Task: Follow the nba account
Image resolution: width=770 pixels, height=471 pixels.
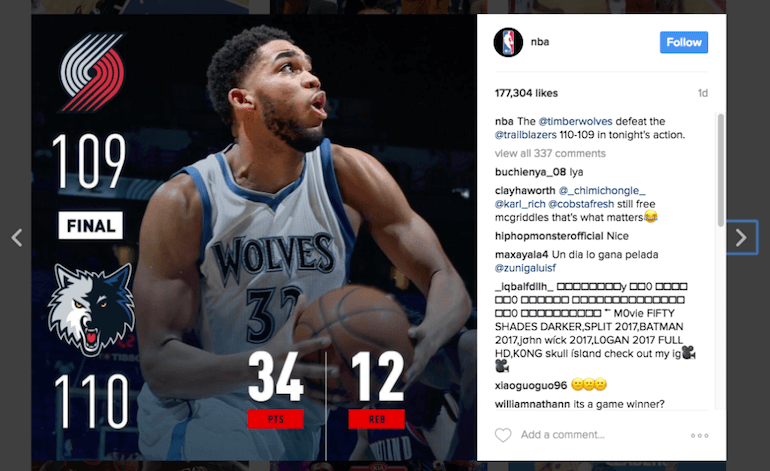Action: click(684, 42)
